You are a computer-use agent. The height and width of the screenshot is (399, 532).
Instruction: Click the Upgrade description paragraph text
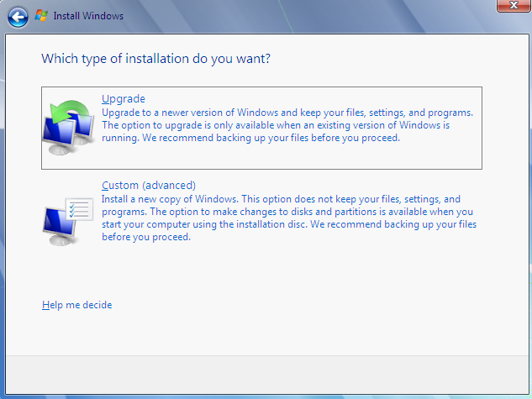(x=287, y=125)
